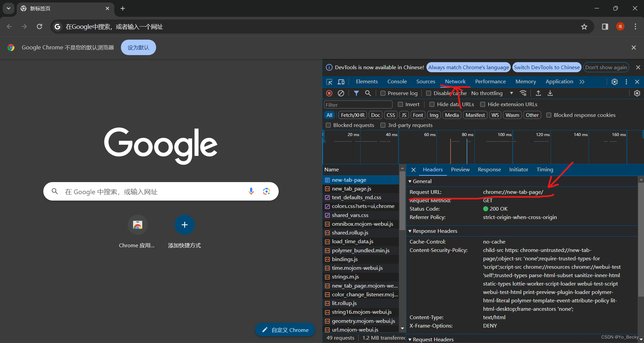Click Always match Chrome's language button

tap(468, 67)
